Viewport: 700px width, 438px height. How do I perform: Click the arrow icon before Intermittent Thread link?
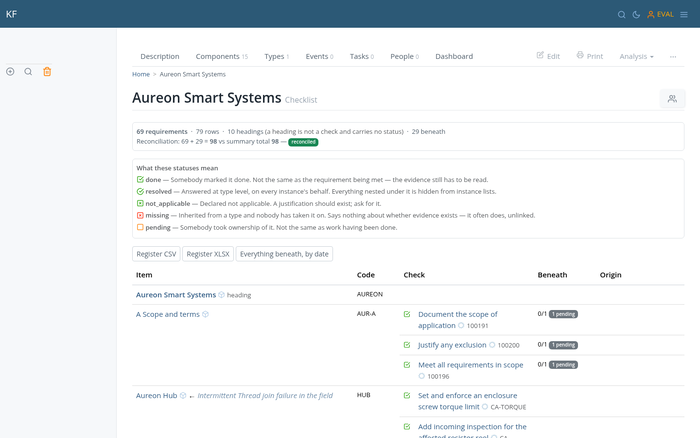192,396
